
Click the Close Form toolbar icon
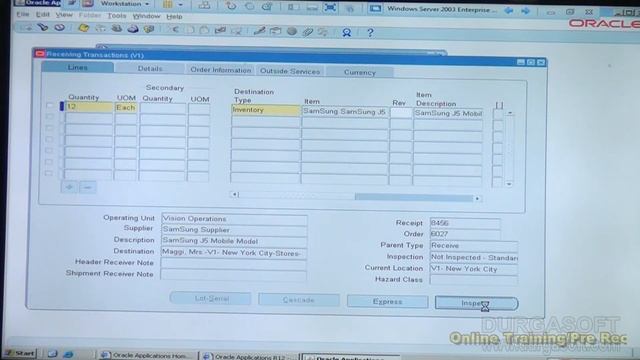(x=149, y=29)
